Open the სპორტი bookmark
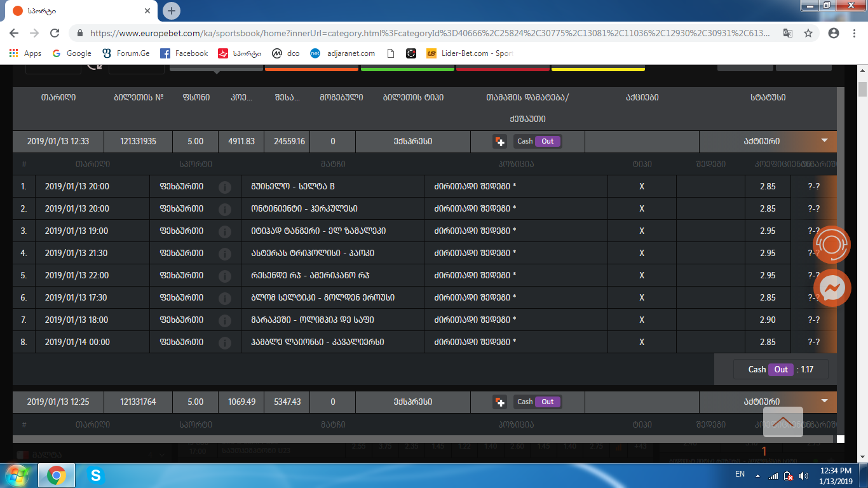Screen dimensions: 868x488 [x=240, y=53]
